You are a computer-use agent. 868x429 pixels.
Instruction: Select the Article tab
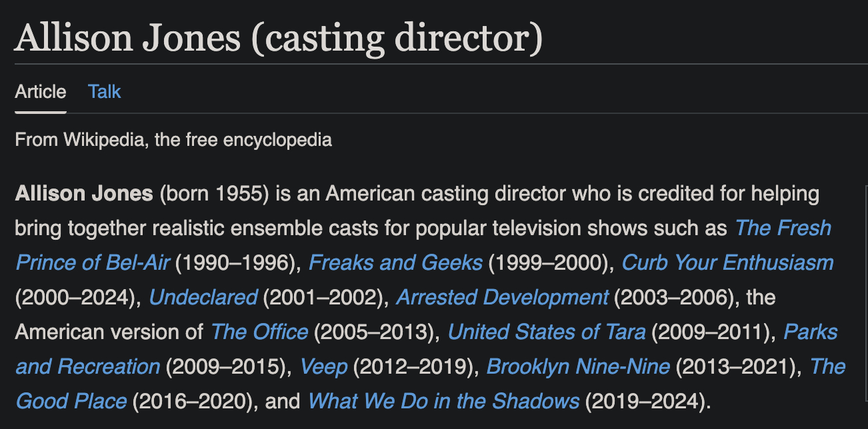(x=41, y=91)
